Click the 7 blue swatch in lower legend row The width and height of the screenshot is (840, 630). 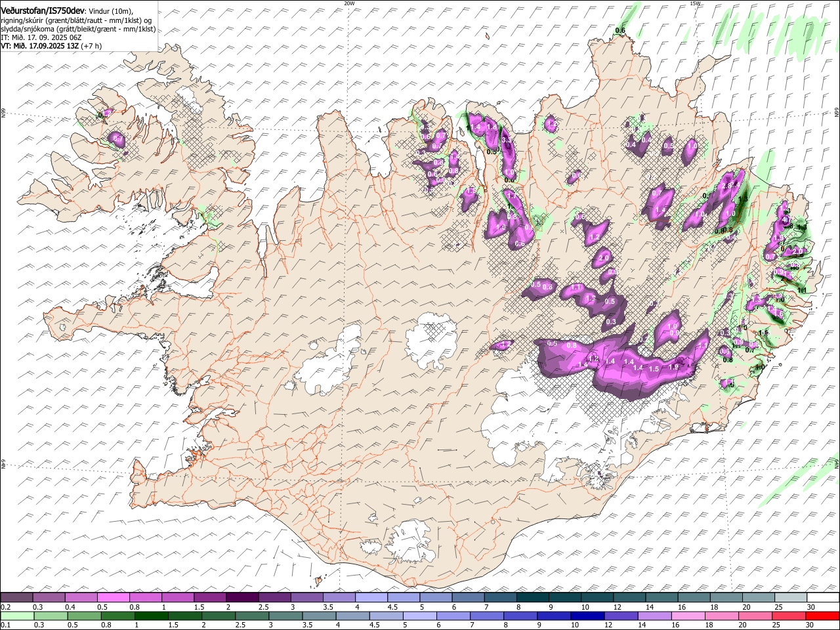487,616
